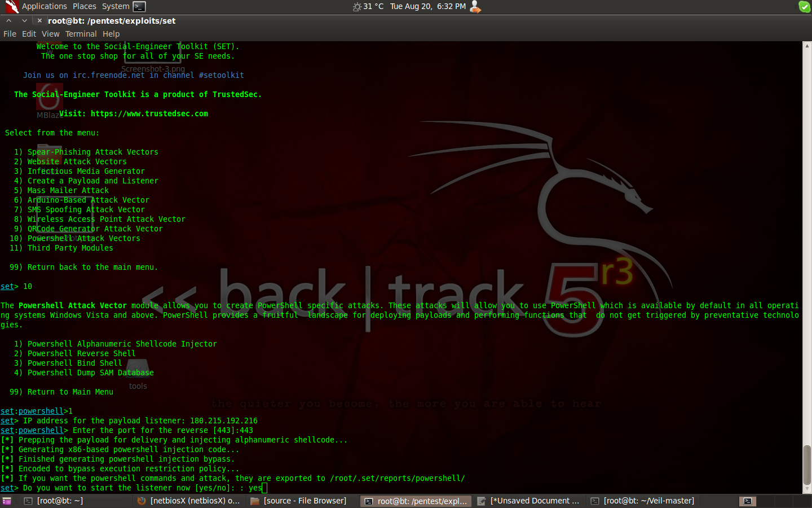
Task: Switch to *Unsaved Document taskbar window
Action: pos(529,501)
